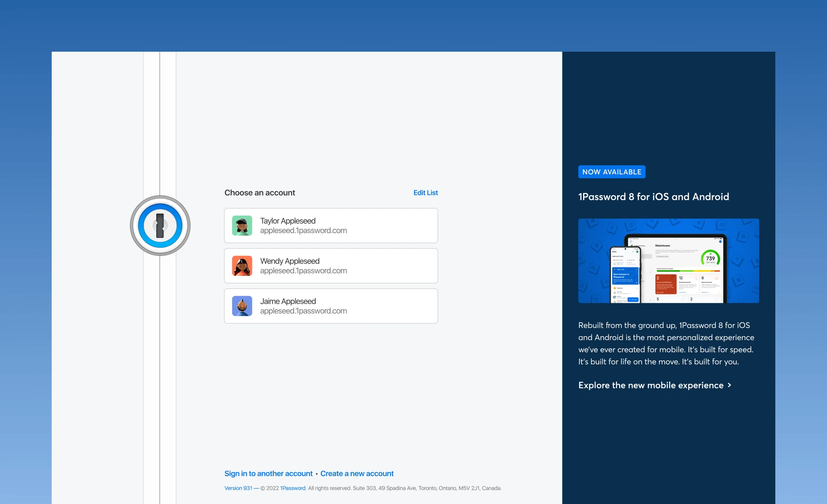Click the chevron after Explore link
The image size is (827, 504).
click(x=729, y=385)
